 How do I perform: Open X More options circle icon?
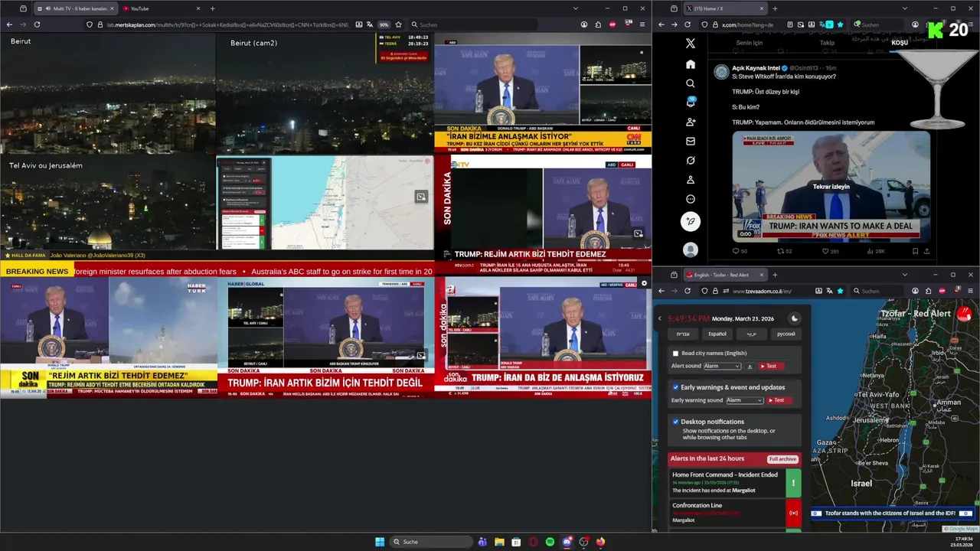click(x=691, y=199)
